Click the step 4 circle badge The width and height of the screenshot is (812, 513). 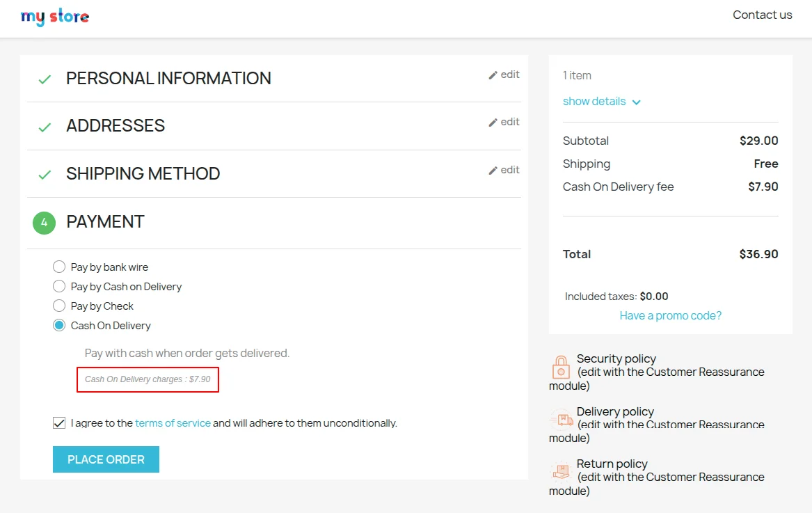(x=44, y=223)
